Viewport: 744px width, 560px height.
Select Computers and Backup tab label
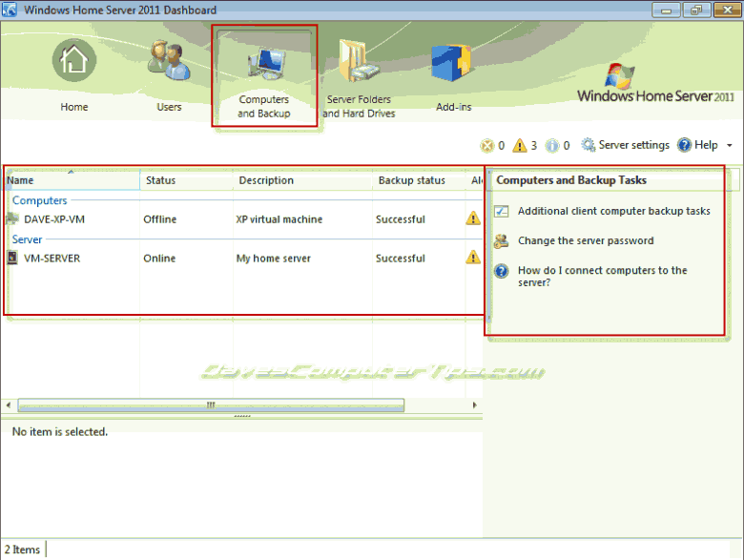264,106
